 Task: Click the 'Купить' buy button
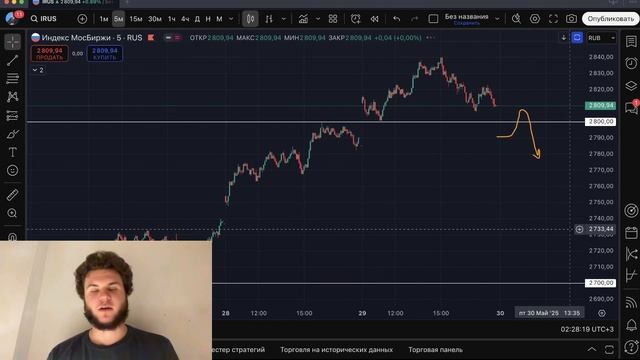coord(104,54)
